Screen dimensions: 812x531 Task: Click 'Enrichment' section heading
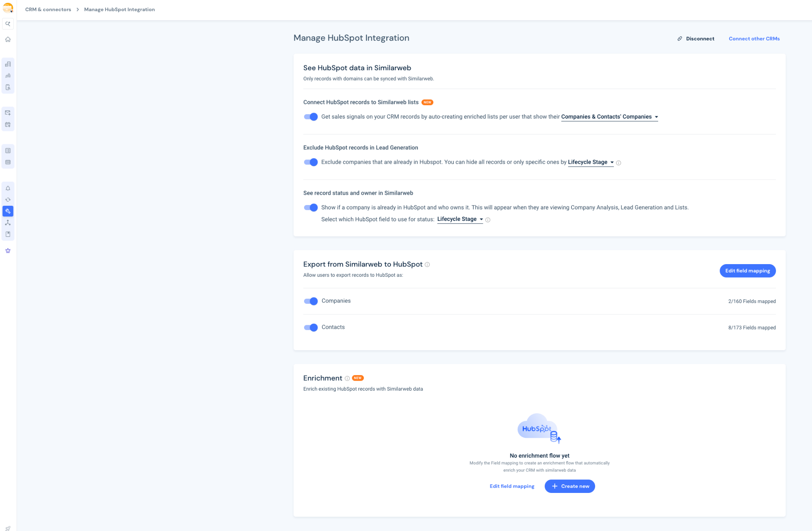point(322,378)
